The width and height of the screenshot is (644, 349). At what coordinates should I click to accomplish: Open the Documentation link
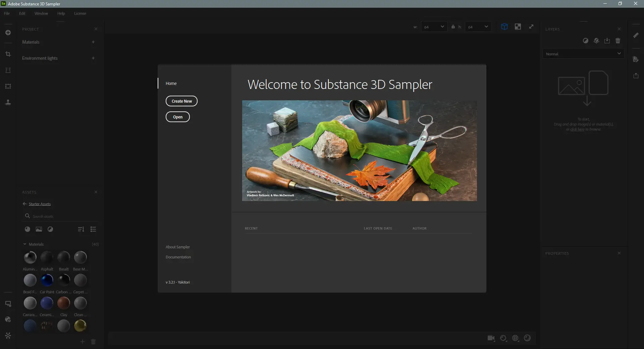[x=178, y=257]
